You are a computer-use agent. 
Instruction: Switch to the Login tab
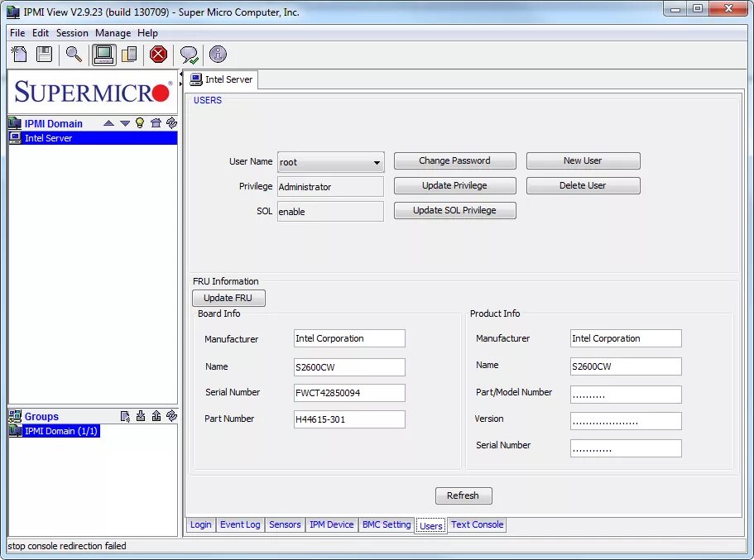tap(200, 524)
